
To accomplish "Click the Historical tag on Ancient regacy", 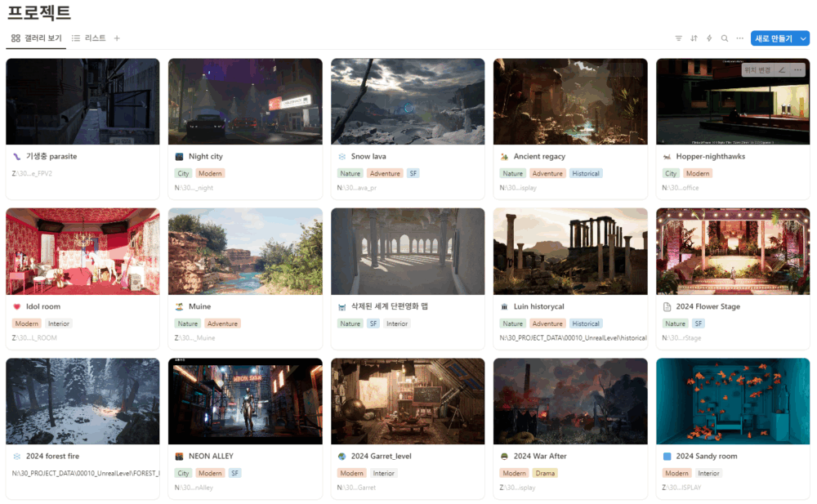I will (x=586, y=173).
